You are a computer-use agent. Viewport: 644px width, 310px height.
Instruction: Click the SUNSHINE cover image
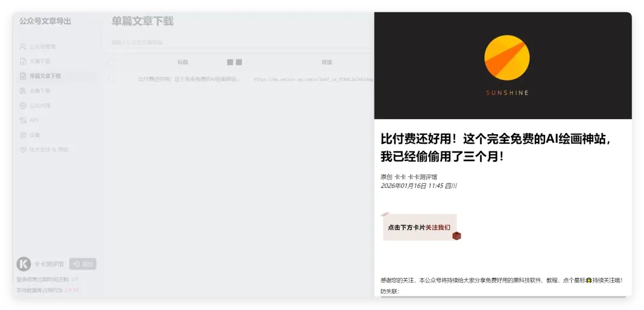click(503, 66)
